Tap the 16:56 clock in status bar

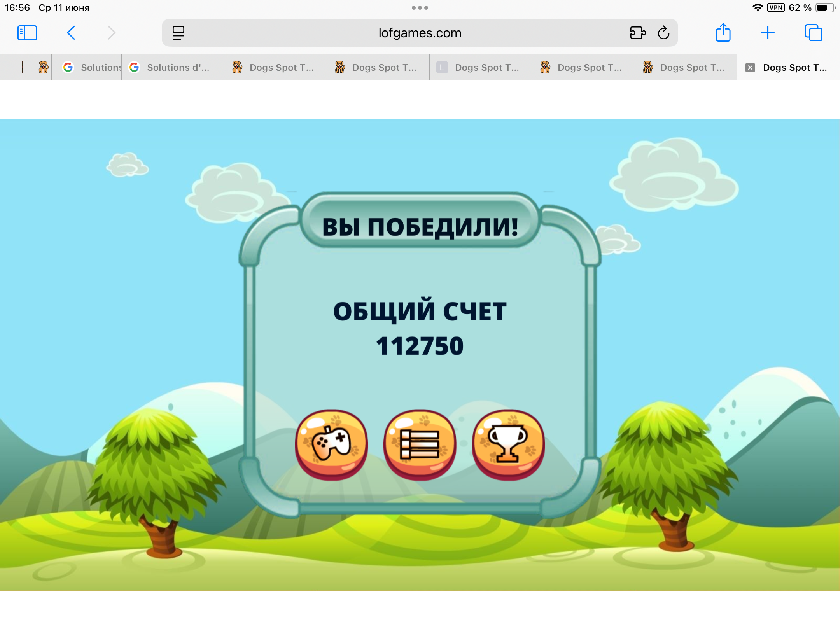[17, 8]
